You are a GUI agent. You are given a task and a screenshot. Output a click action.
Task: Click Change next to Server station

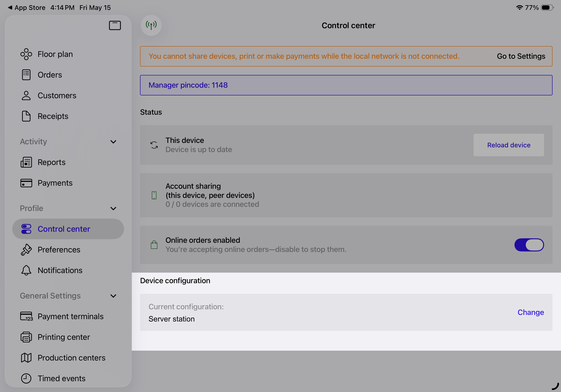point(531,312)
